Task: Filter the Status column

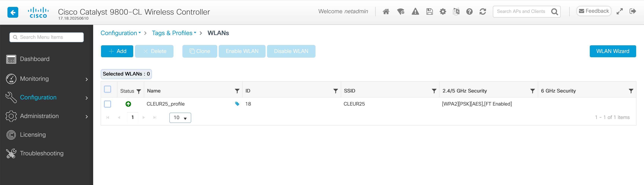Action: (139, 91)
